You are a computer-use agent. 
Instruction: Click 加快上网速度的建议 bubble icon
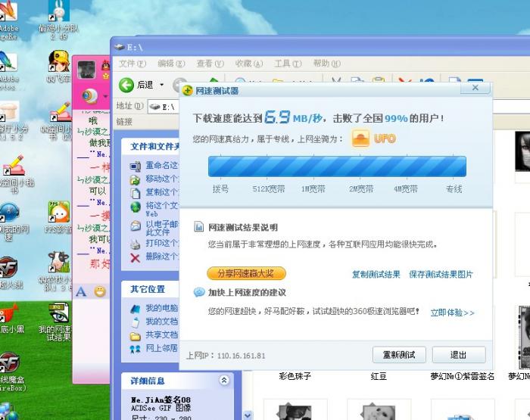(198, 292)
